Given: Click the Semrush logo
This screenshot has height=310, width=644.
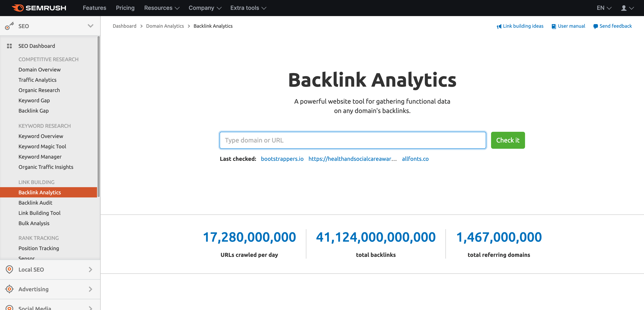Looking at the screenshot, I should [39, 8].
